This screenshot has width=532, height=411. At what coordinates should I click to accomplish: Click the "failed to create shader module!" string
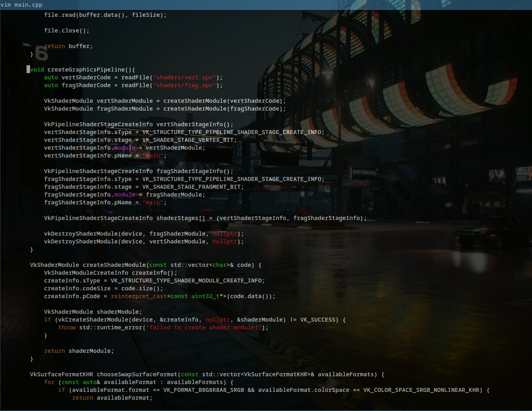click(x=204, y=328)
